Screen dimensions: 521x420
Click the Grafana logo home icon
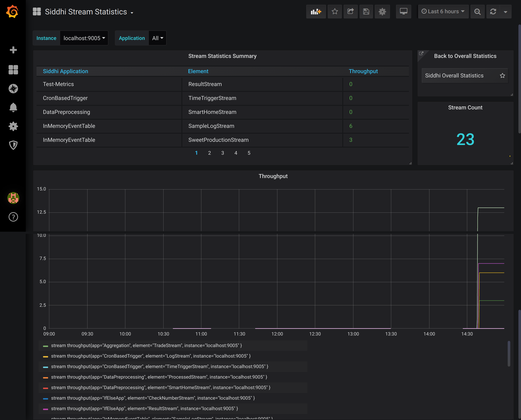(x=12, y=12)
